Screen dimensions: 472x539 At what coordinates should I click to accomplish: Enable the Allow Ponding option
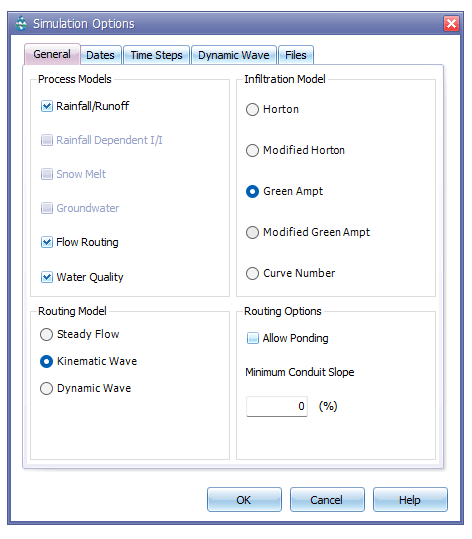253,338
